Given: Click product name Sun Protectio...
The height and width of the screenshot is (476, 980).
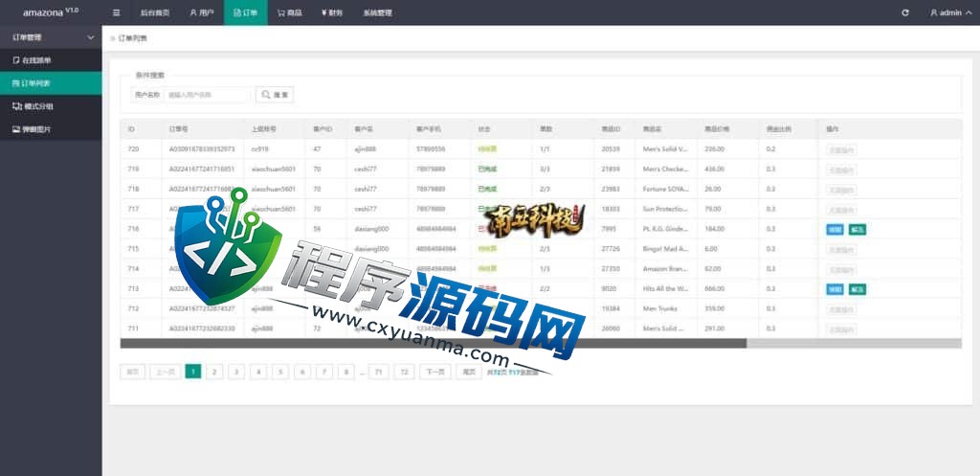Looking at the screenshot, I should [x=666, y=209].
